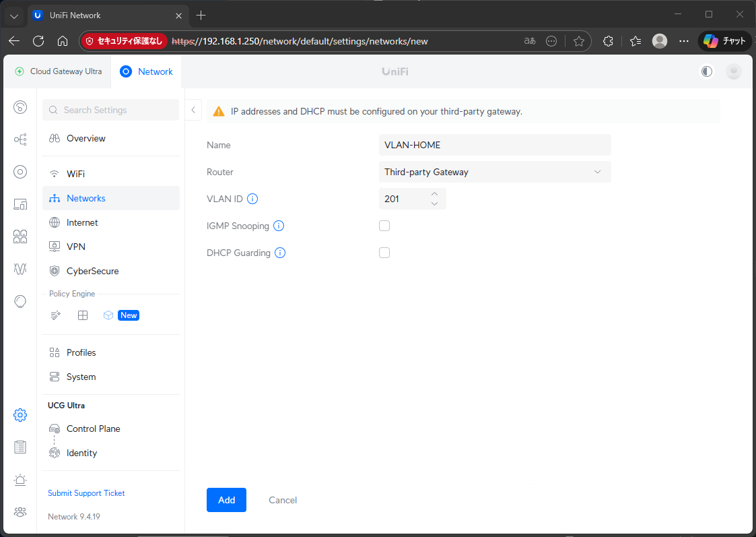Toggle the dark/light theme icon
This screenshot has width=756, height=537.
tap(707, 71)
